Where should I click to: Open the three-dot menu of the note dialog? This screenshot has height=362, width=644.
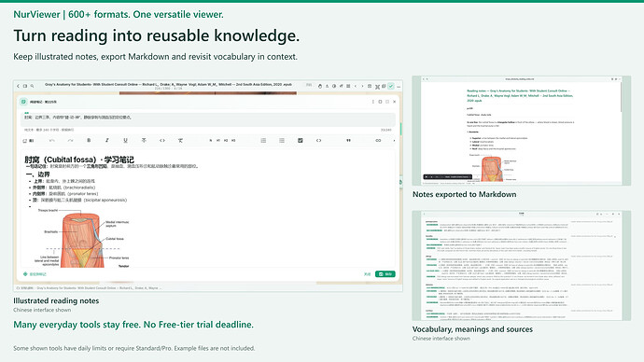click(x=373, y=102)
